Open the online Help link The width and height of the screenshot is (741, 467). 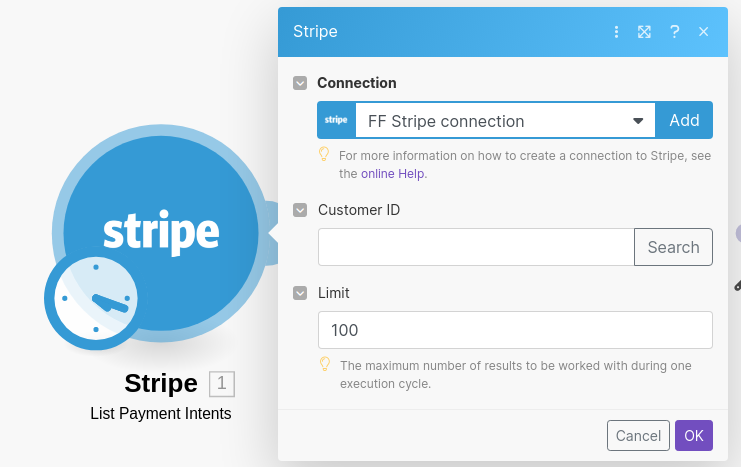tap(393, 173)
